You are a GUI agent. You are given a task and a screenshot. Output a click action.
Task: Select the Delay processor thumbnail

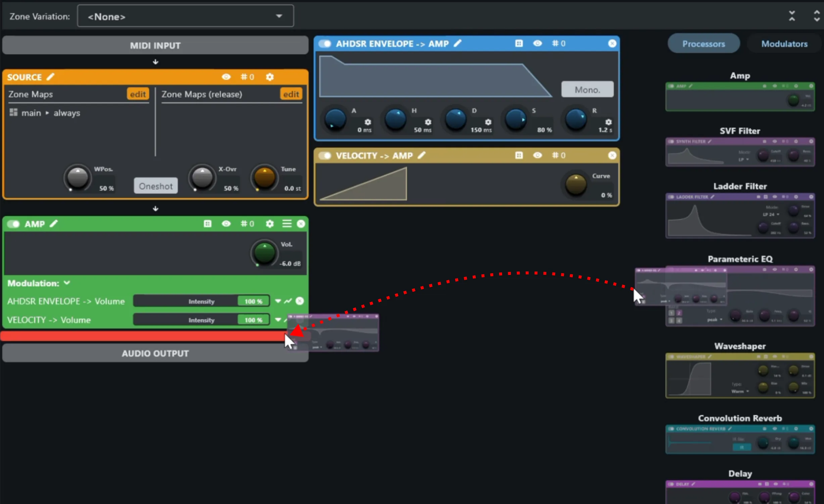pos(740,492)
